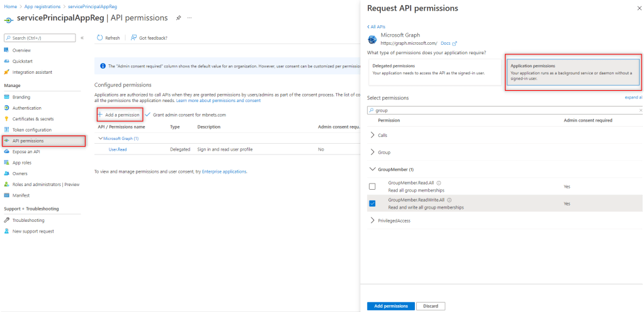Click the Microsoft Graph logo icon

click(x=372, y=39)
